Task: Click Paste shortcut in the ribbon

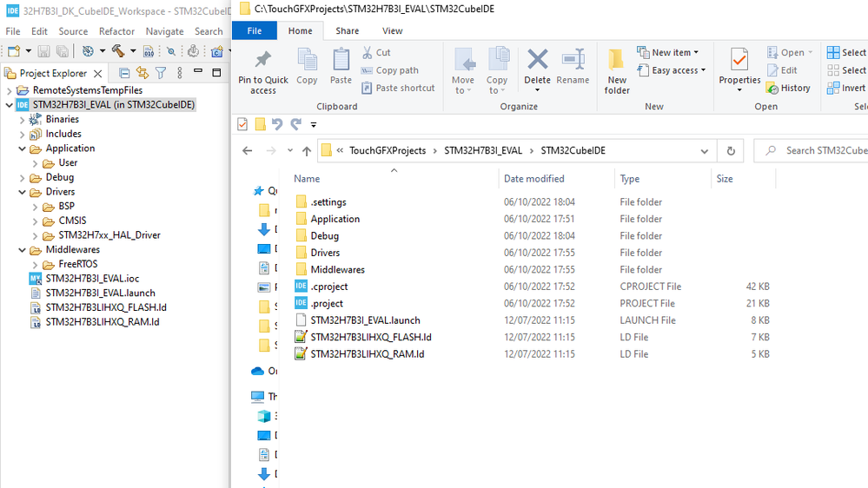Action: pyautogui.click(x=398, y=88)
